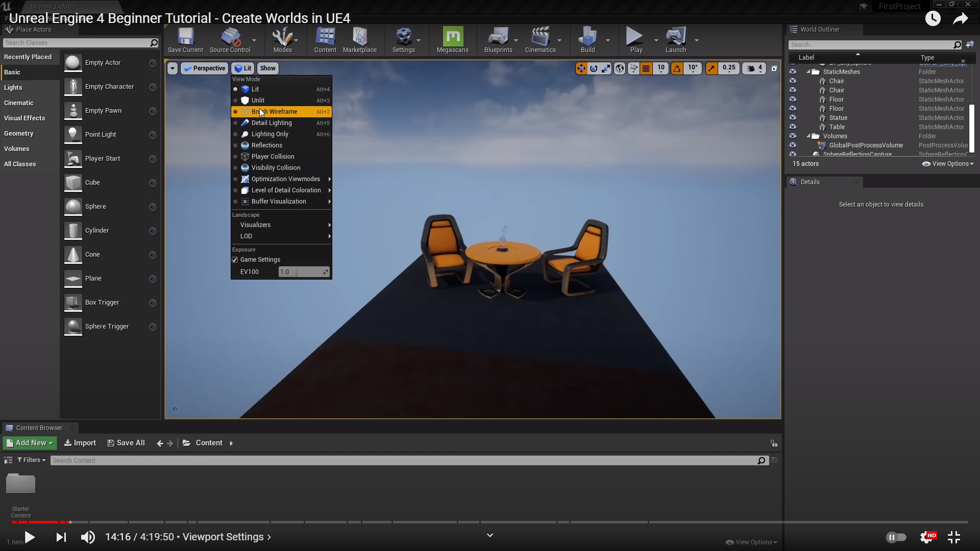Toggle the rotation snap angle icon
Viewport: 980px width, 551px height.
pos(677,68)
